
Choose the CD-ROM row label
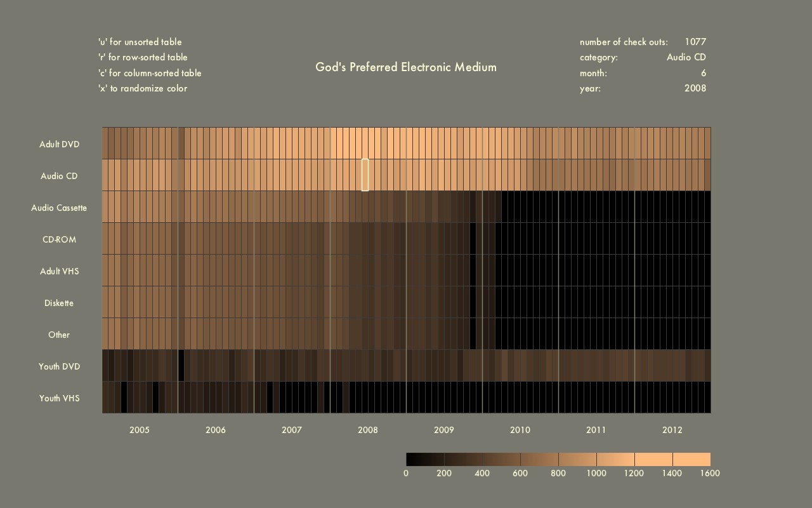tap(59, 239)
